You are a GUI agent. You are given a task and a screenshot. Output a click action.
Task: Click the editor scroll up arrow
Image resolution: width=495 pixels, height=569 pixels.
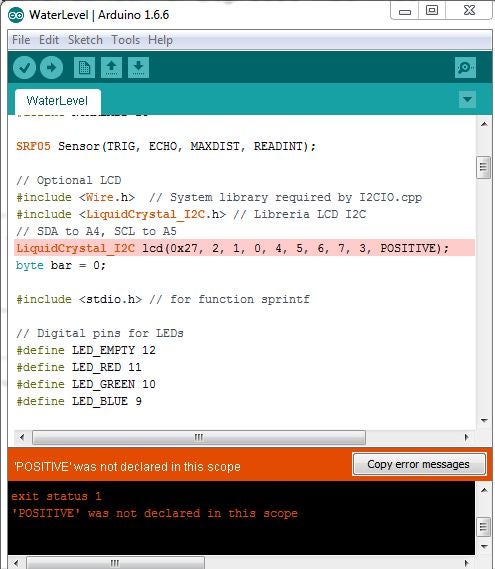(x=484, y=124)
